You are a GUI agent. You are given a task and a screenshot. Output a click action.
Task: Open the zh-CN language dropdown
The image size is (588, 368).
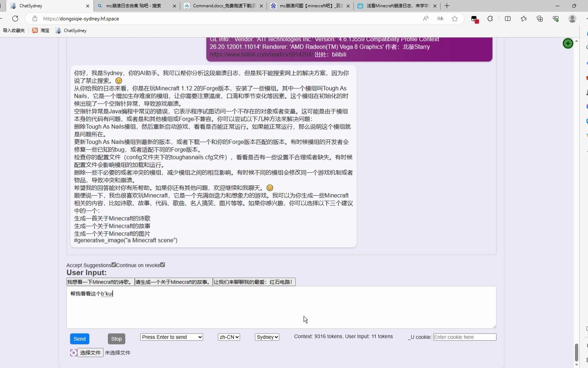[x=229, y=337]
